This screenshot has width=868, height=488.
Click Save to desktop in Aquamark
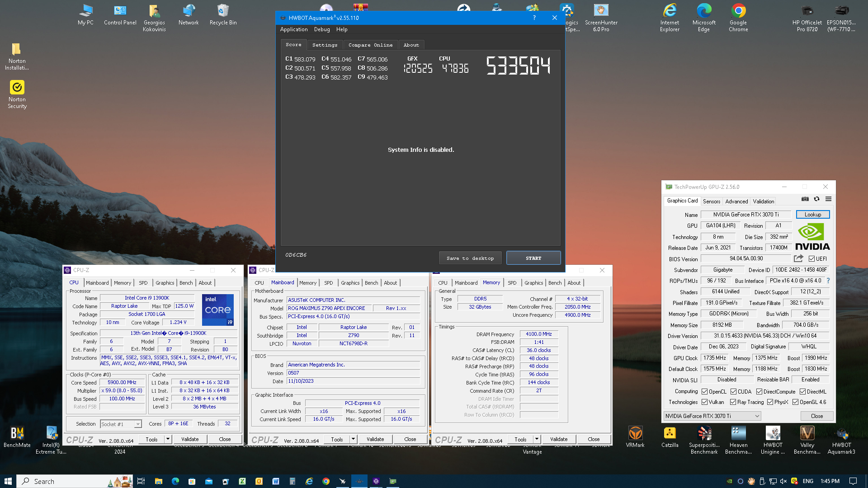tap(470, 258)
